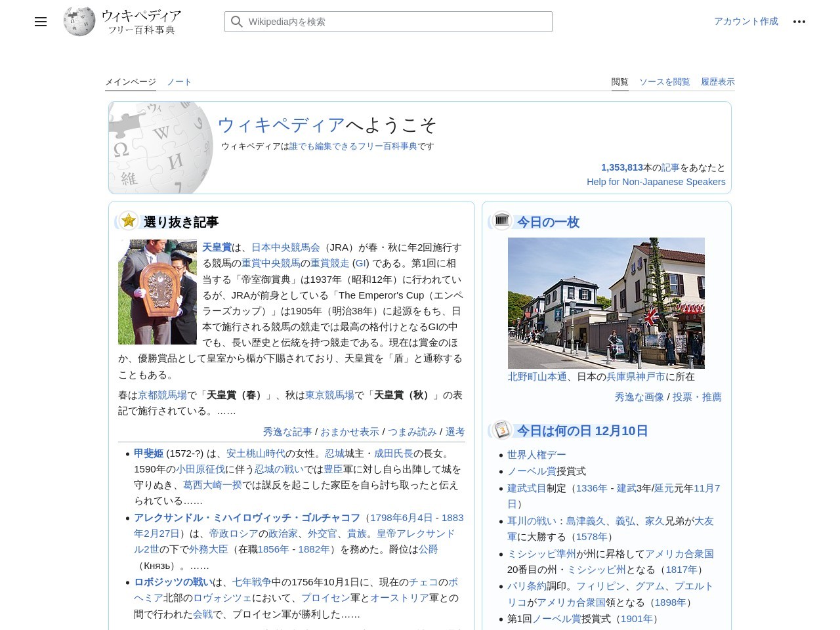Click the 北野町山本通 caption link
Image resolution: width=840 pixels, height=630 pixels.
[x=537, y=377]
